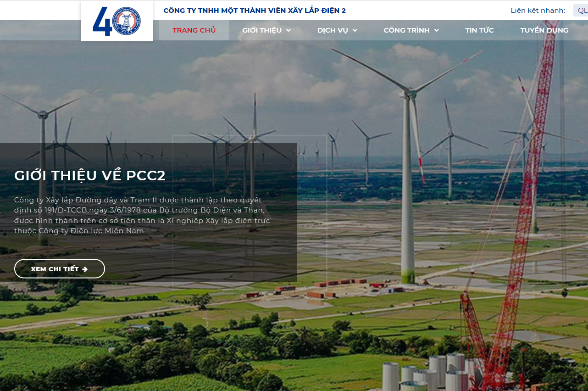Click the GIỚI THIỆU VỀ PCC2 heading
The image size is (588, 391).
click(x=90, y=176)
